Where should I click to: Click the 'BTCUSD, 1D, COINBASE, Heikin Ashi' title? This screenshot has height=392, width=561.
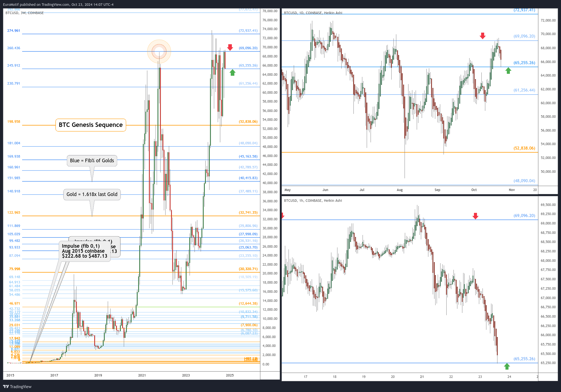coord(313,13)
